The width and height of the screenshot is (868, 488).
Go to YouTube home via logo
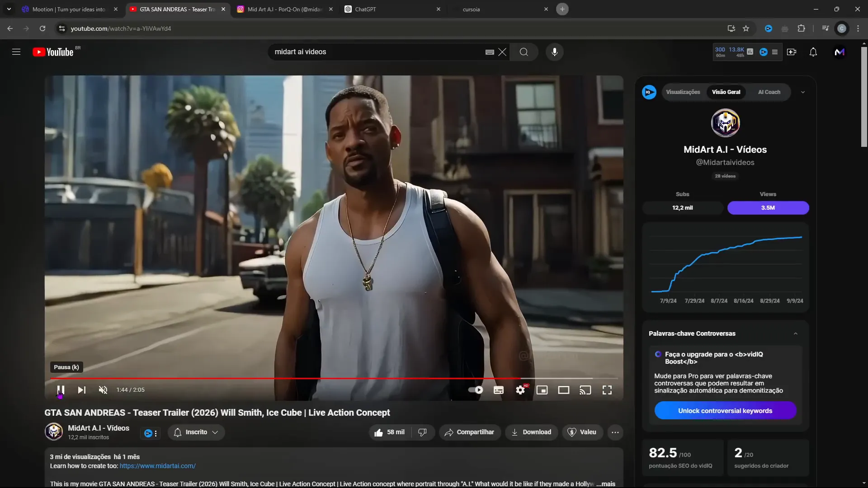pyautogui.click(x=53, y=52)
